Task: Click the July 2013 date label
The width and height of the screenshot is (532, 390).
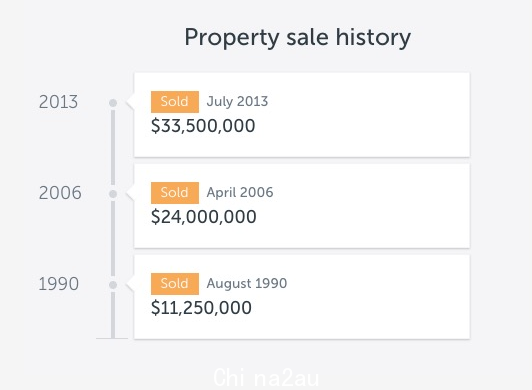Action: click(x=237, y=101)
